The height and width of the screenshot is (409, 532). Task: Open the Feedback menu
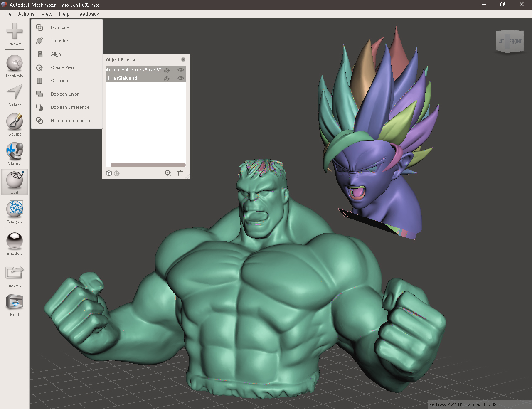click(88, 14)
